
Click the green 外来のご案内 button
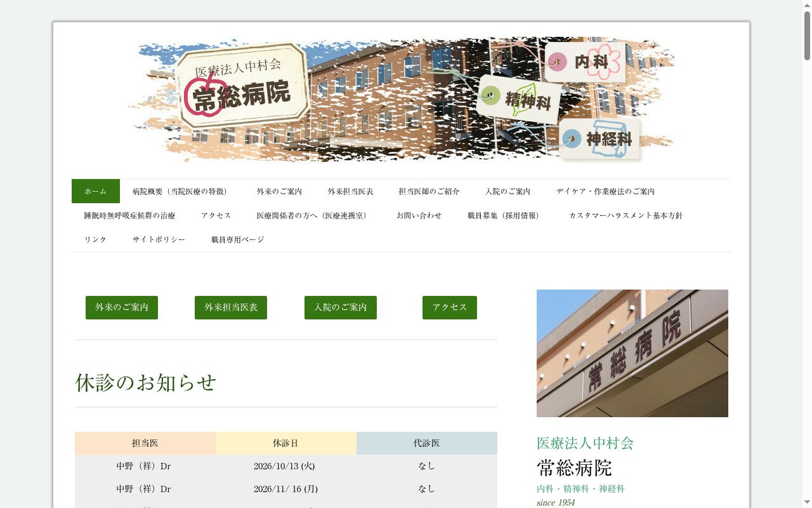[x=122, y=307]
